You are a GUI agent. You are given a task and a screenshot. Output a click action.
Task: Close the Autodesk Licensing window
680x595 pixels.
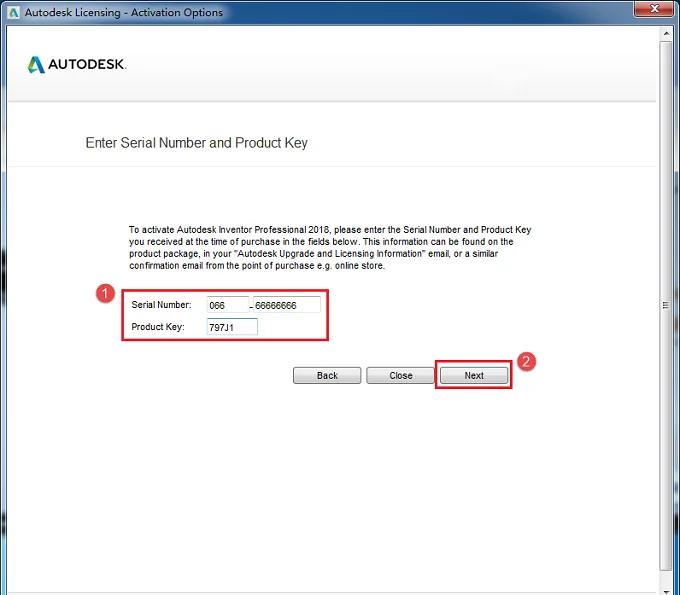click(x=654, y=9)
